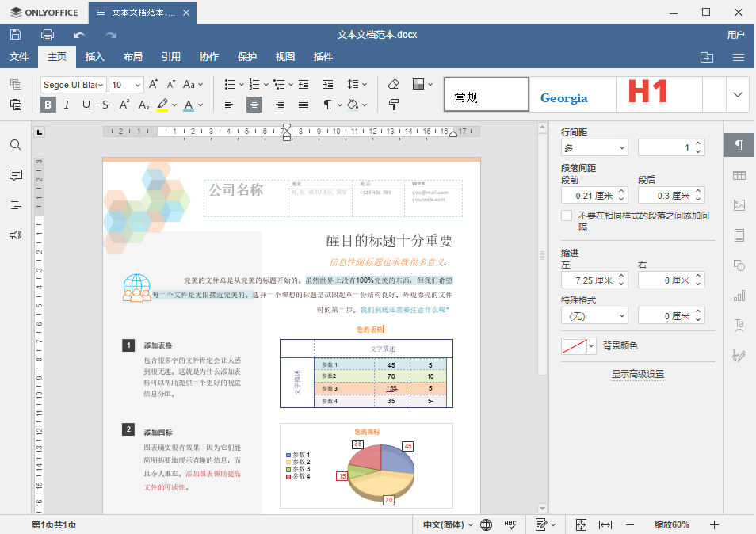Redo the last action
This screenshot has height=534, width=756.
coord(111,35)
